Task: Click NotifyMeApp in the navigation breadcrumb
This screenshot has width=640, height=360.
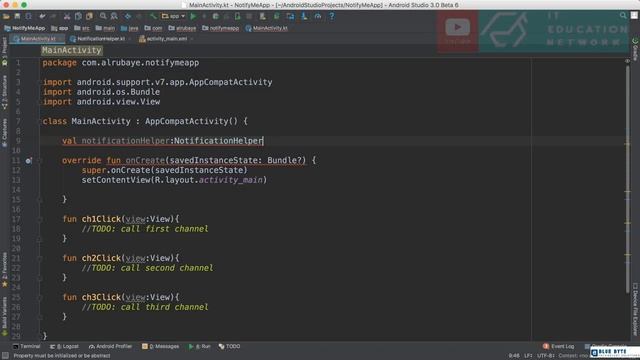Action: point(25,28)
